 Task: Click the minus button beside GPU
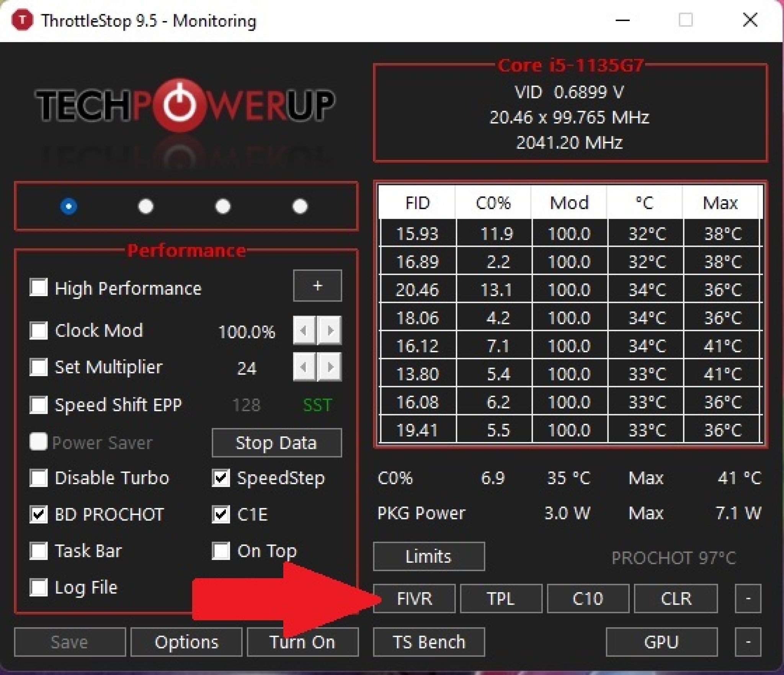point(748,642)
